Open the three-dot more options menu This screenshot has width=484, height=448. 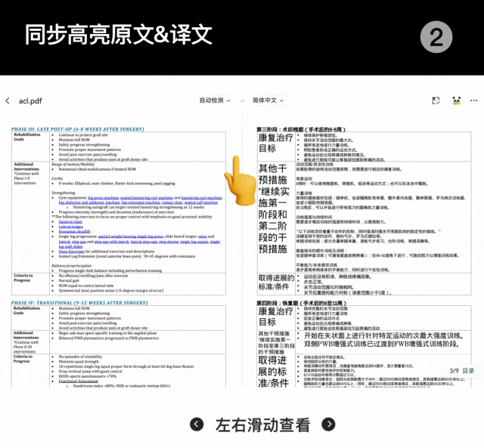pyautogui.click(x=474, y=100)
